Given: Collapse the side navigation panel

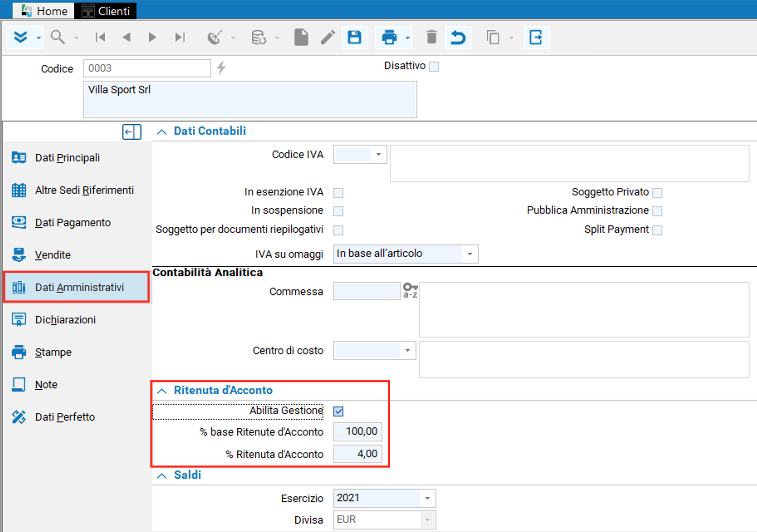Looking at the screenshot, I should pos(132,132).
